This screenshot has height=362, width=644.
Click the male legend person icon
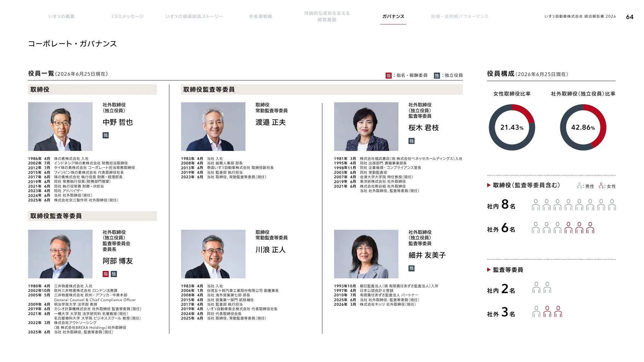(x=579, y=186)
